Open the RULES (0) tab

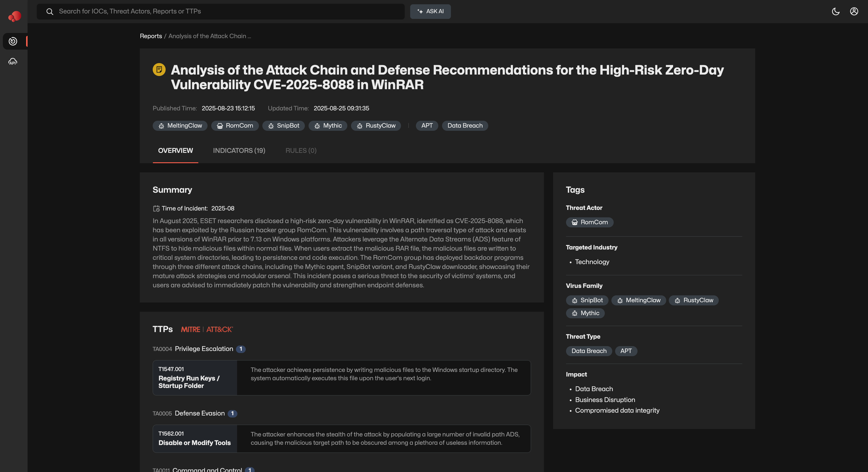pyautogui.click(x=301, y=151)
